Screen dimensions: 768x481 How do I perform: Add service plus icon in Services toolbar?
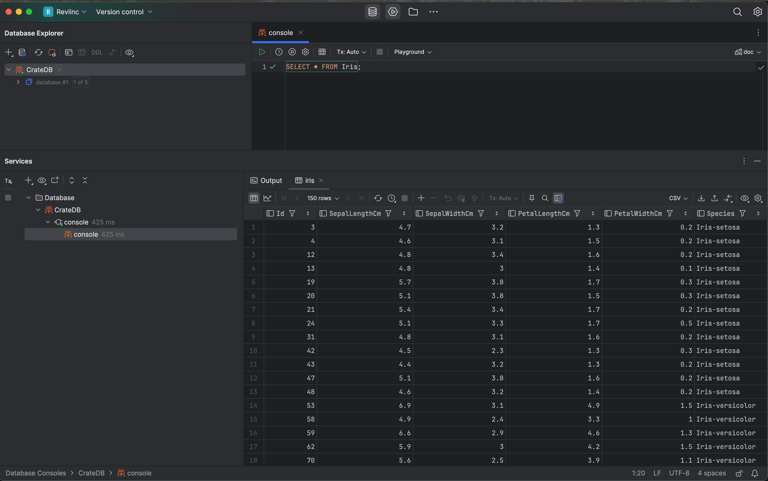pos(28,181)
